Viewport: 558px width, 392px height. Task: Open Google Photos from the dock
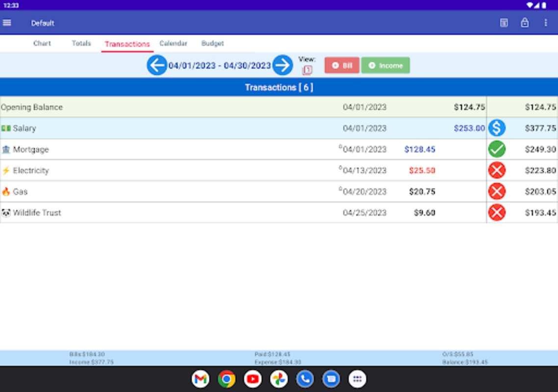tap(279, 379)
